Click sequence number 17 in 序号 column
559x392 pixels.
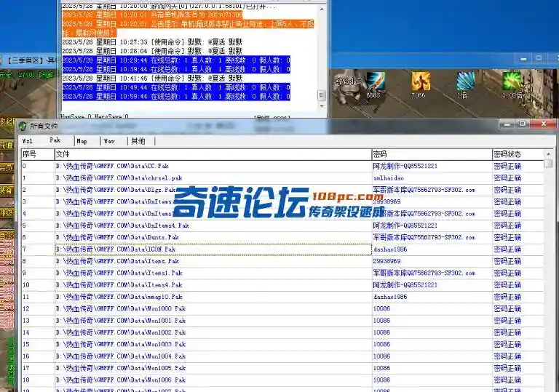[26, 368]
